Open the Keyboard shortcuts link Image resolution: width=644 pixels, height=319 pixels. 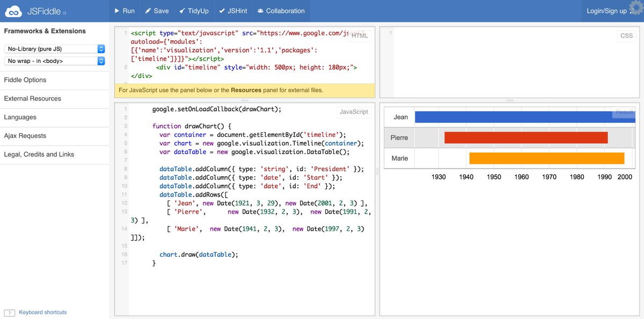42,312
